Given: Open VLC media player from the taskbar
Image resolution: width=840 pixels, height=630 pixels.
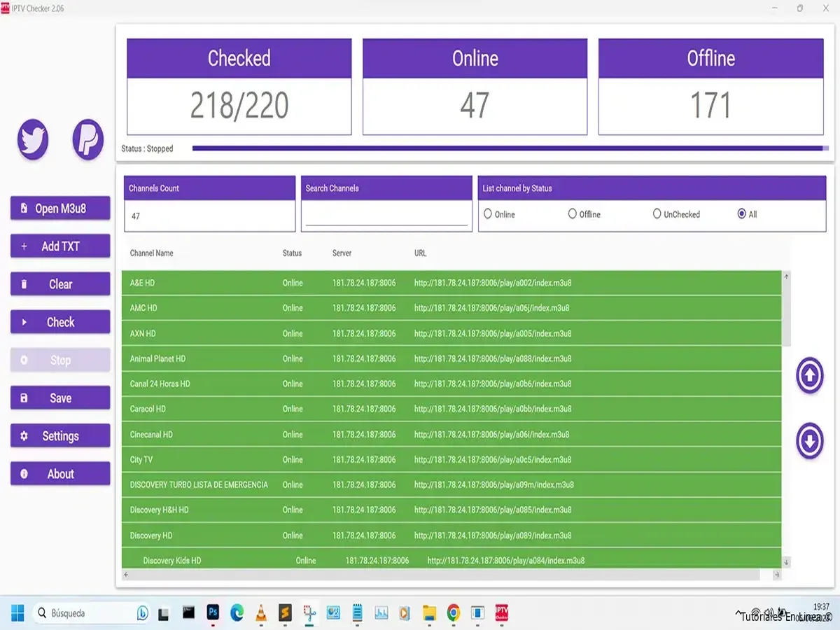Looking at the screenshot, I should pos(261,613).
